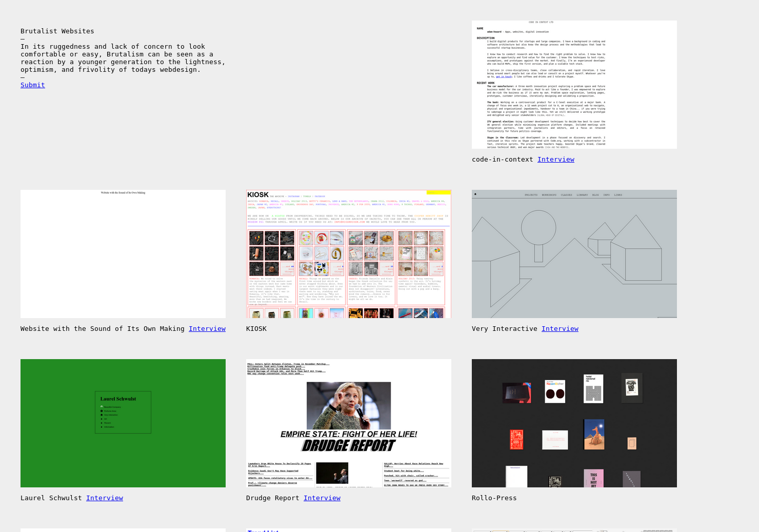Click the hotel nacional poster on Rollo-Press

coord(593,388)
